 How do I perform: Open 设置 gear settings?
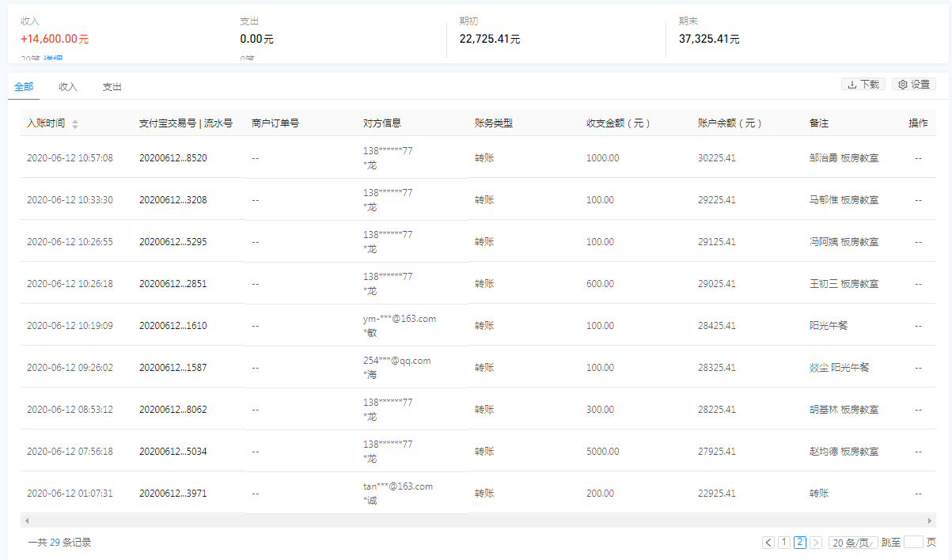point(913,85)
